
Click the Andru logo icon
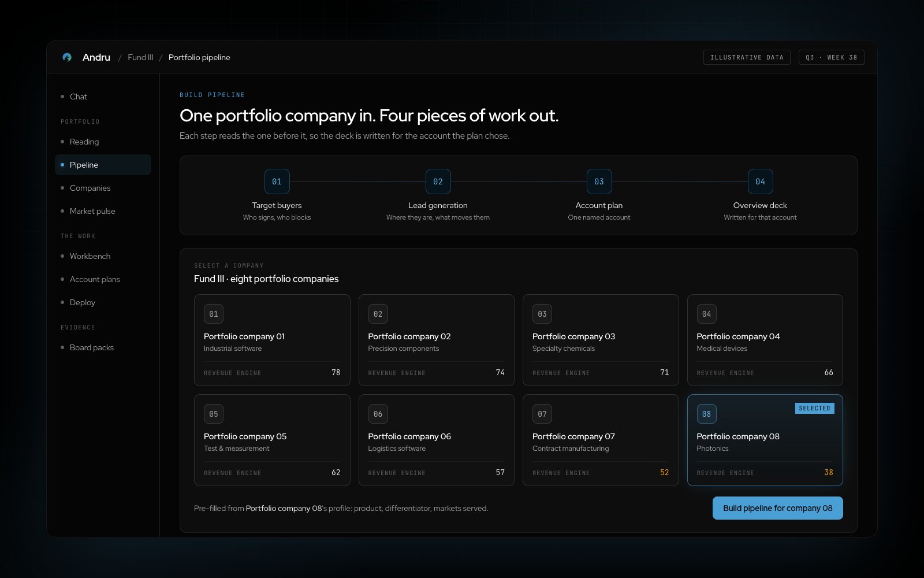(67, 57)
